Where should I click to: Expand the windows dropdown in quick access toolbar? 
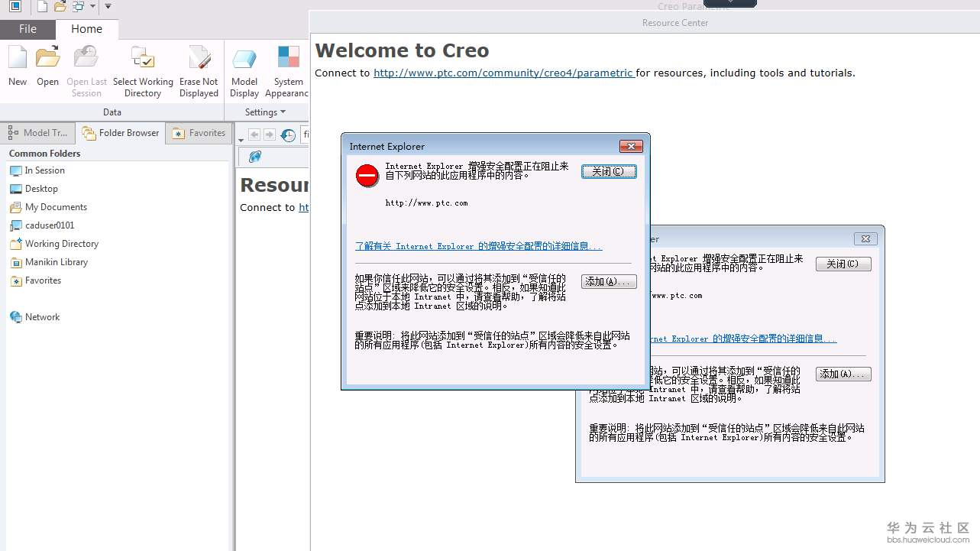click(92, 7)
